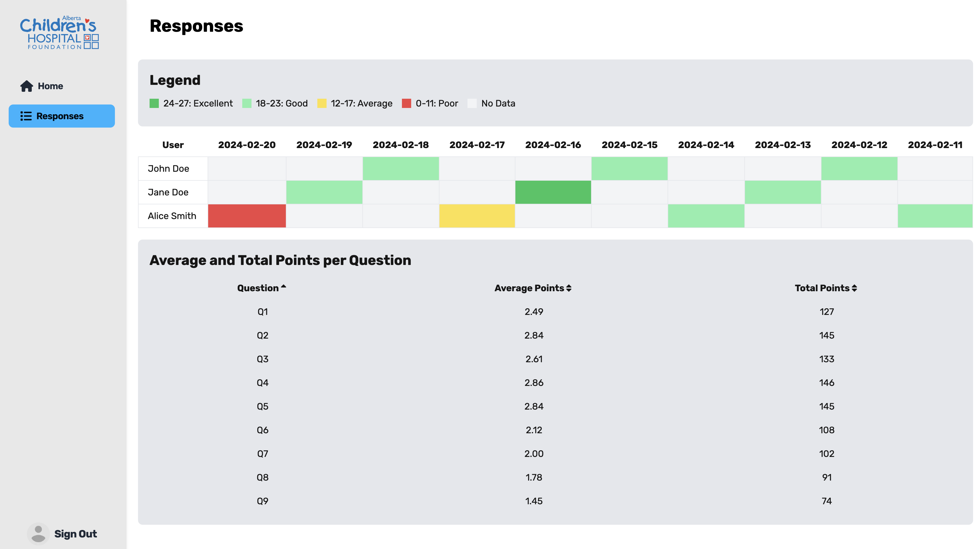Click the red Poor legend swatch
The image size is (980, 549).
[x=406, y=103]
